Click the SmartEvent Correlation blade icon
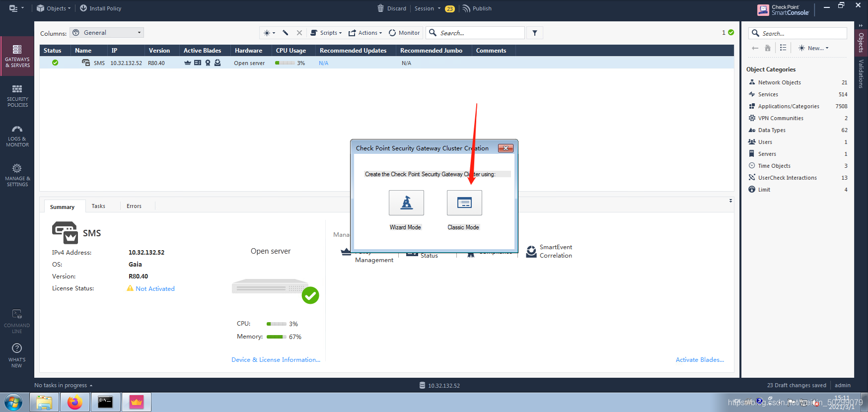 (x=531, y=251)
